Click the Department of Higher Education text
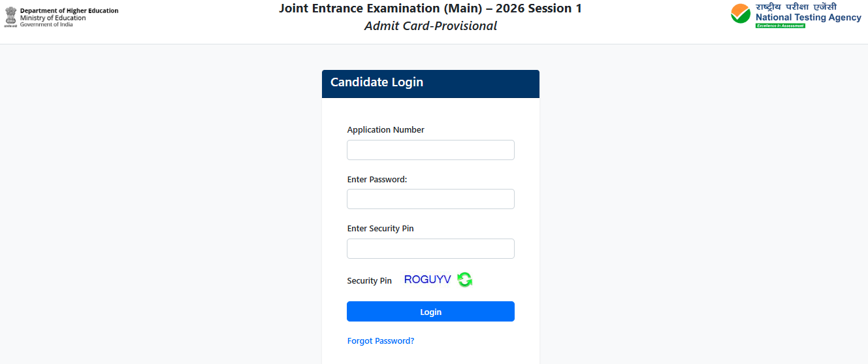The width and height of the screenshot is (868, 364). coord(69,11)
